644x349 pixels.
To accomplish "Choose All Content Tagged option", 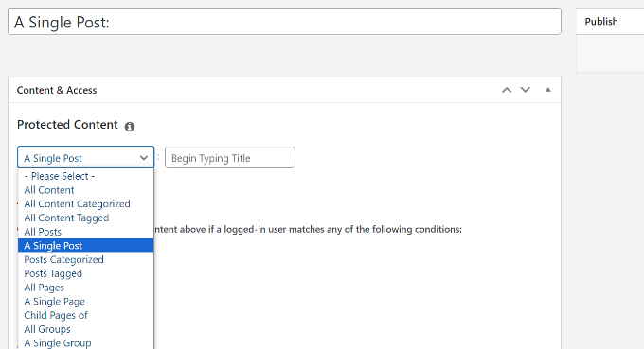I will point(86,218).
